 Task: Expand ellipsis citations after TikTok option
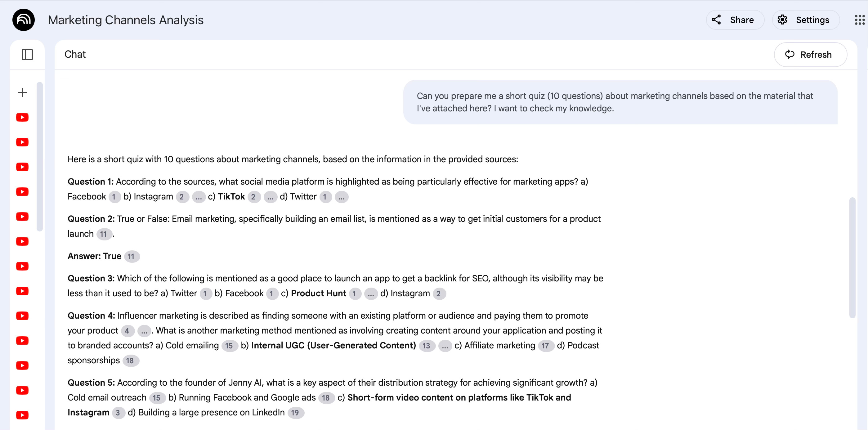click(270, 197)
